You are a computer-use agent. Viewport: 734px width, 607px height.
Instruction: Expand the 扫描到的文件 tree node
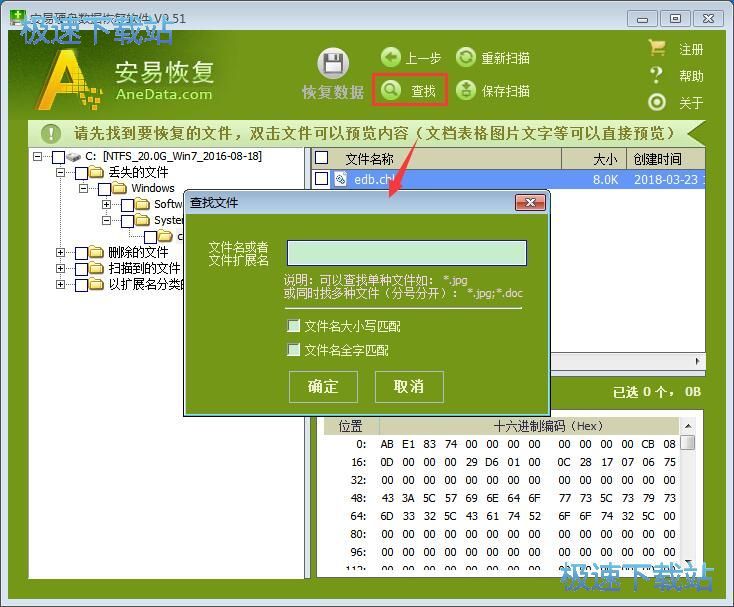point(60,268)
